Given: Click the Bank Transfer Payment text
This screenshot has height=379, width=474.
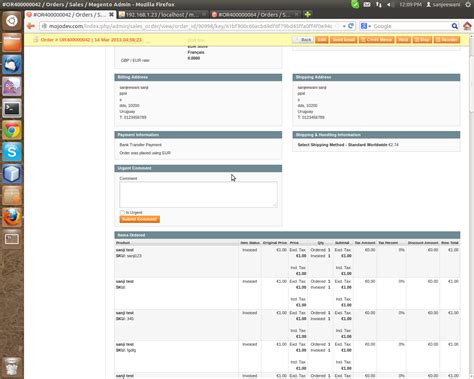Looking at the screenshot, I should point(140,145).
